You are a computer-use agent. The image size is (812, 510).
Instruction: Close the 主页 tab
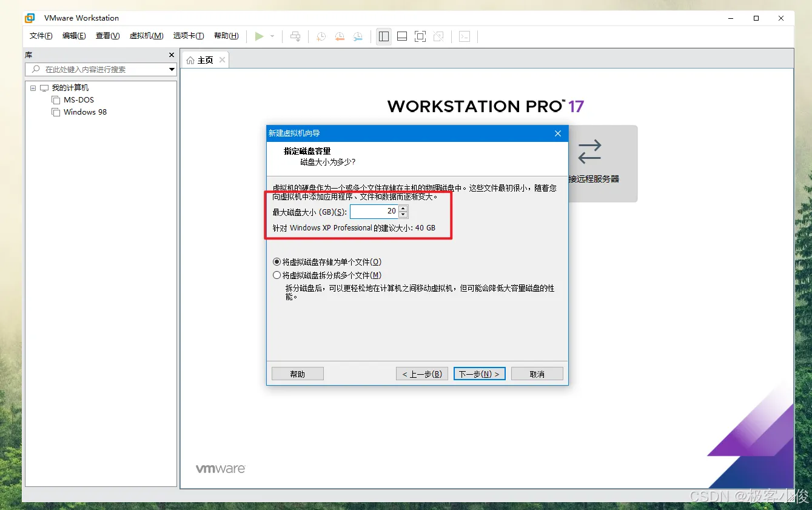tap(223, 59)
